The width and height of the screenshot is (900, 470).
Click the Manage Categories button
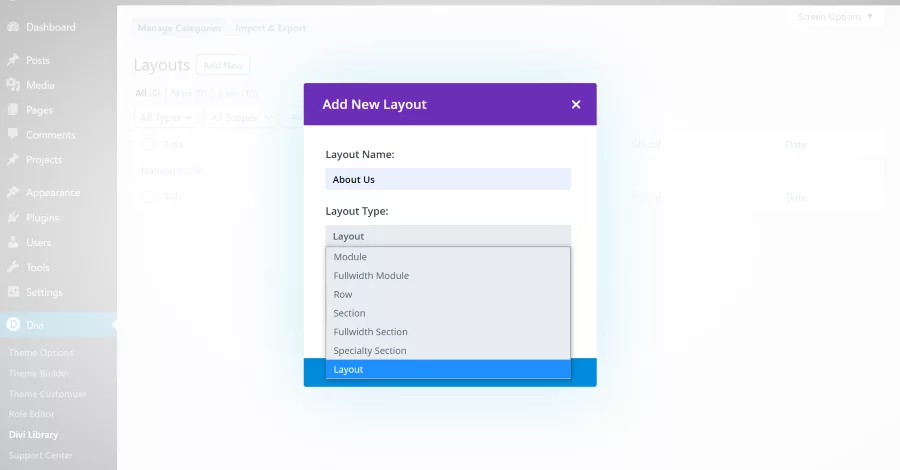[179, 28]
